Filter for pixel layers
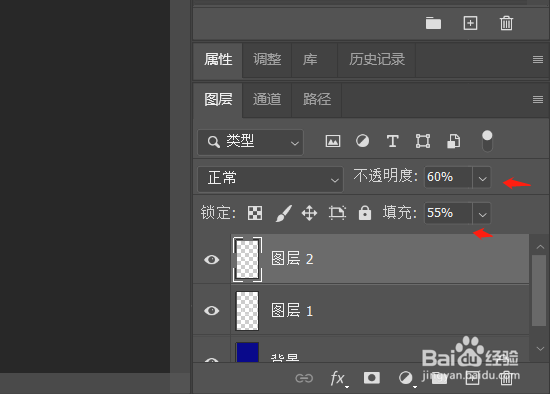 coord(333,141)
